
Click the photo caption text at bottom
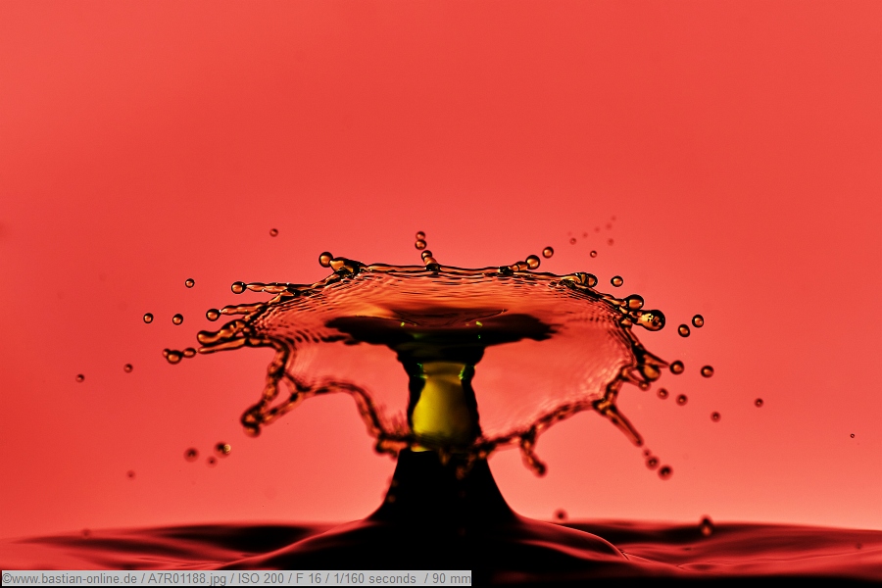click(236, 578)
